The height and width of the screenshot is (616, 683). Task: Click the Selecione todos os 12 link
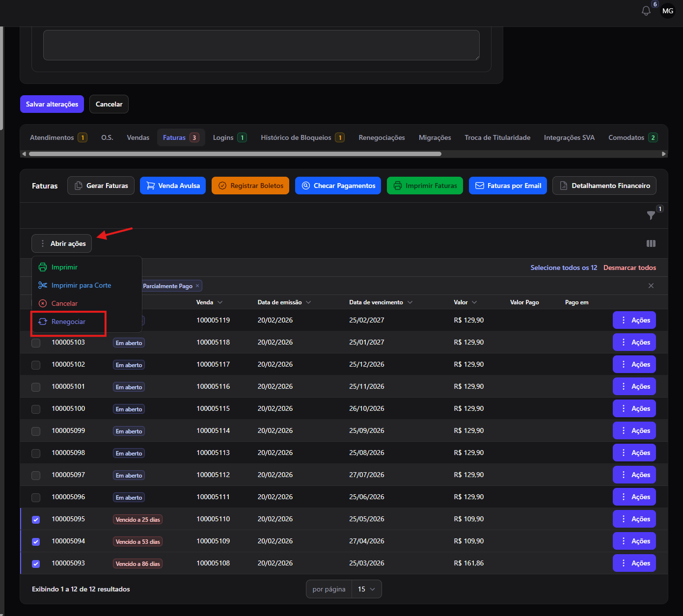(564, 268)
